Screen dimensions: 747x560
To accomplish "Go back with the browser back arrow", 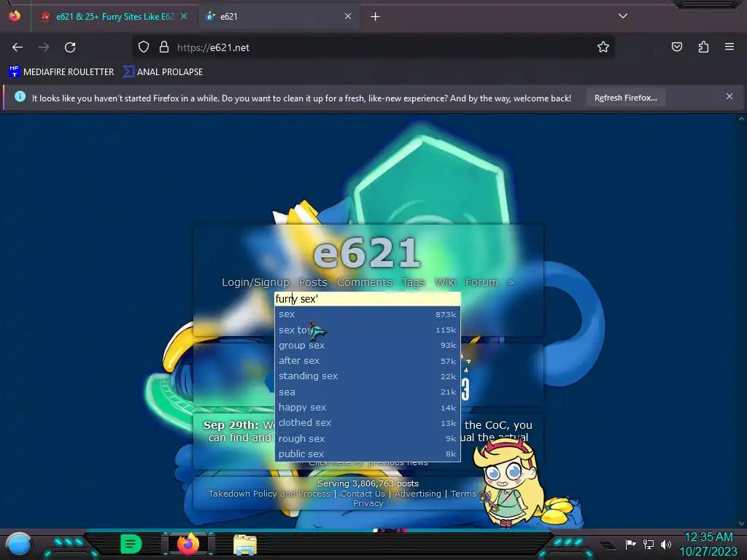I will (x=18, y=47).
